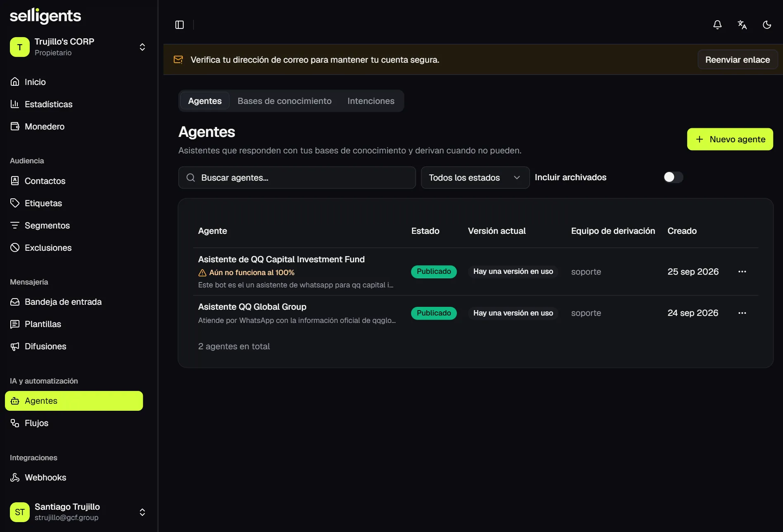Click the Versión actual column header

pos(497,231)
